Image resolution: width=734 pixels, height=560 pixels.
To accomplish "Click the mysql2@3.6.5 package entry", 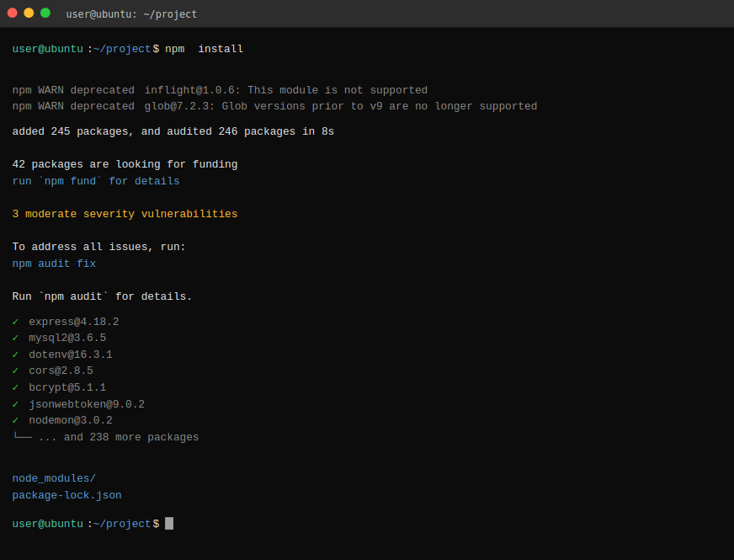I will (x=67, y=338).
